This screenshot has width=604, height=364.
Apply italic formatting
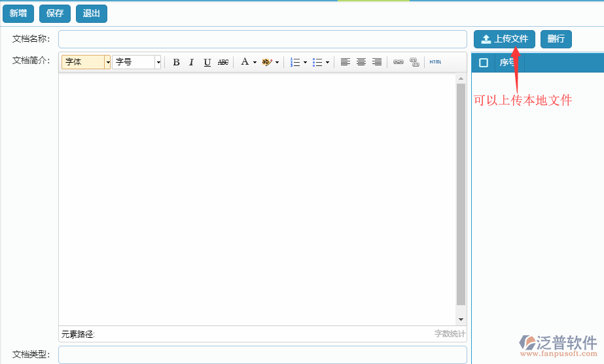192,62
